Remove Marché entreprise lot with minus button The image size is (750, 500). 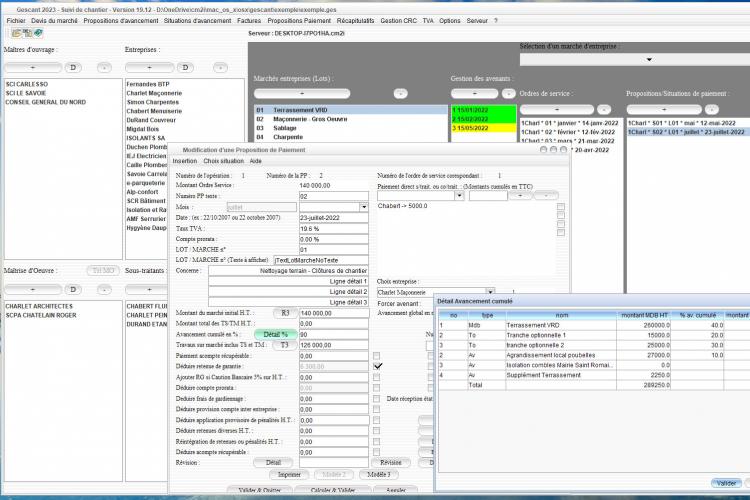401,93
